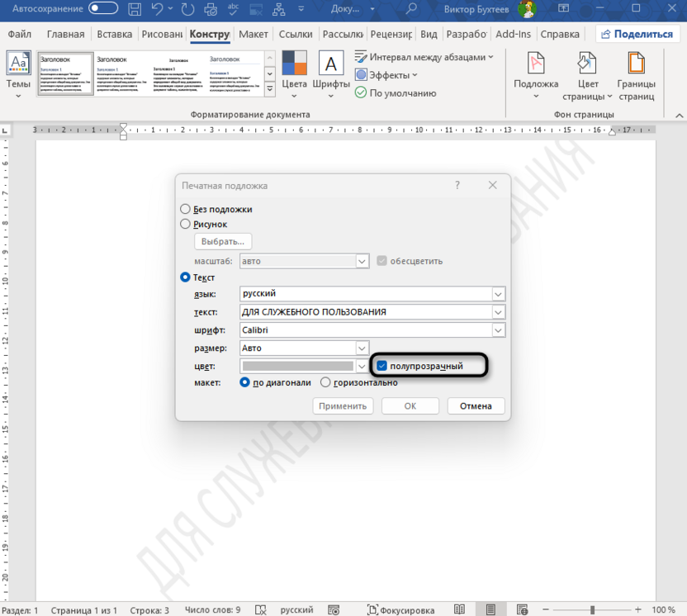Expand the 'размер' size dropdown
The height and width of the screenshot is (616, 687).
pos(362,348)
